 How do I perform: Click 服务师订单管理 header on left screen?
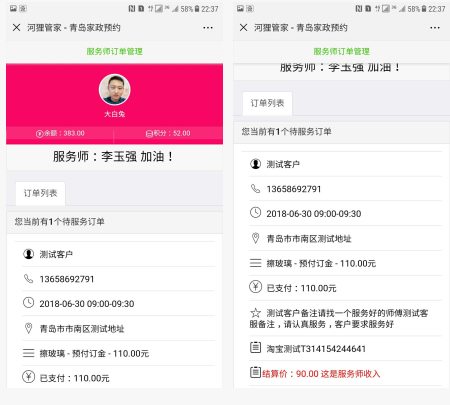(114, 51)
